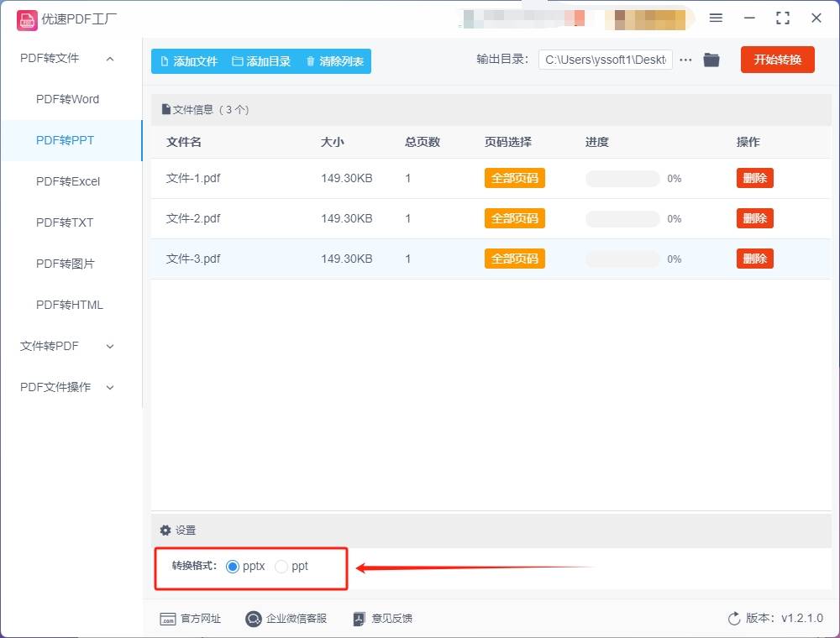Select the pptx output format
The width and height of the screenshot is (840, 638).
tap(233, 566)
